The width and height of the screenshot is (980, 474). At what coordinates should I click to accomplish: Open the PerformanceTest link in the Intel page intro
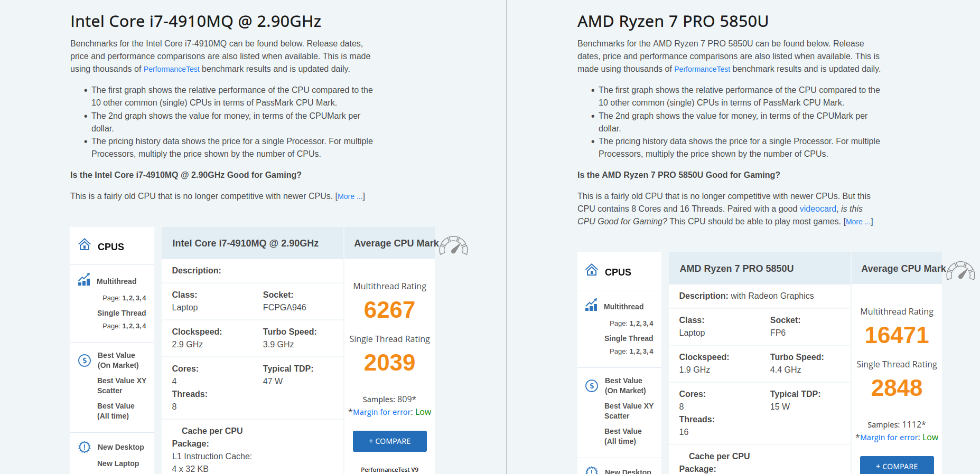point(172,69)
